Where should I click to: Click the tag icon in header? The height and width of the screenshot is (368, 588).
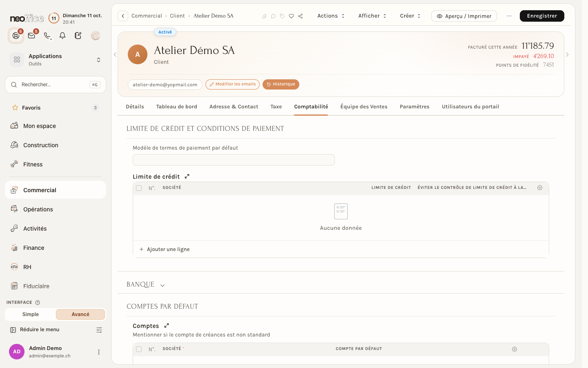(282, 16)
